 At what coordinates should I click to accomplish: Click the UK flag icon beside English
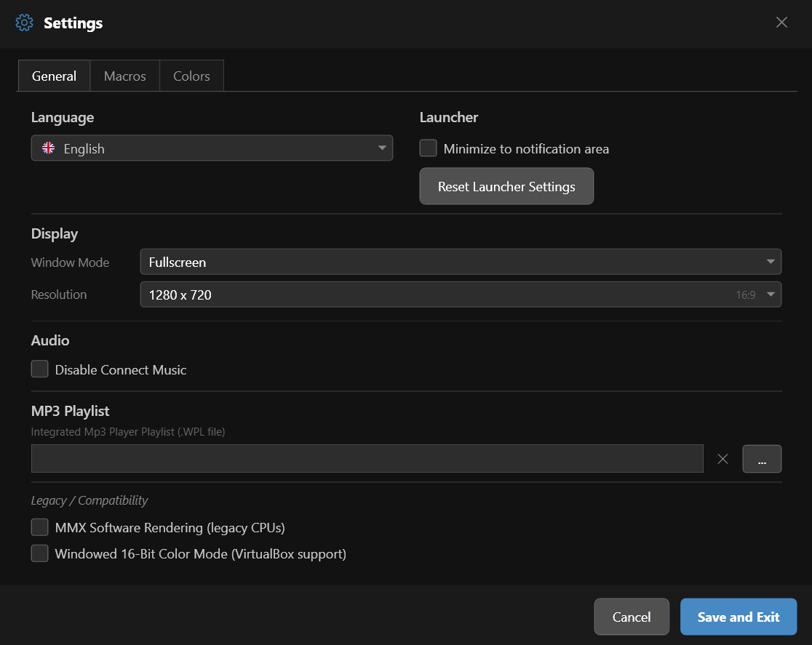coord(49,148)
